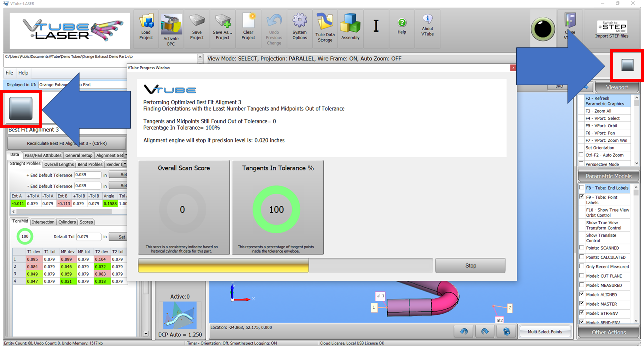Image resolution: width=644 pixels, height=346 pixels.
Task: Click the I-beam cursor toolbar icon
Action: (x=376, y=26)
